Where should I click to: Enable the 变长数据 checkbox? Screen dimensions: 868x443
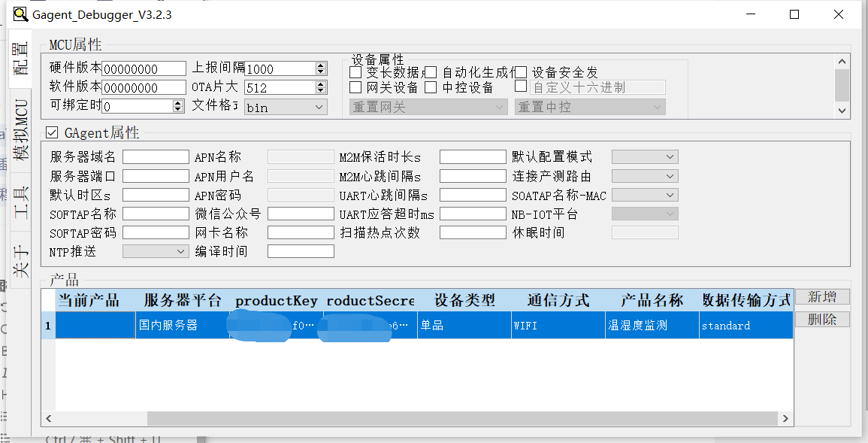[355, 71]
